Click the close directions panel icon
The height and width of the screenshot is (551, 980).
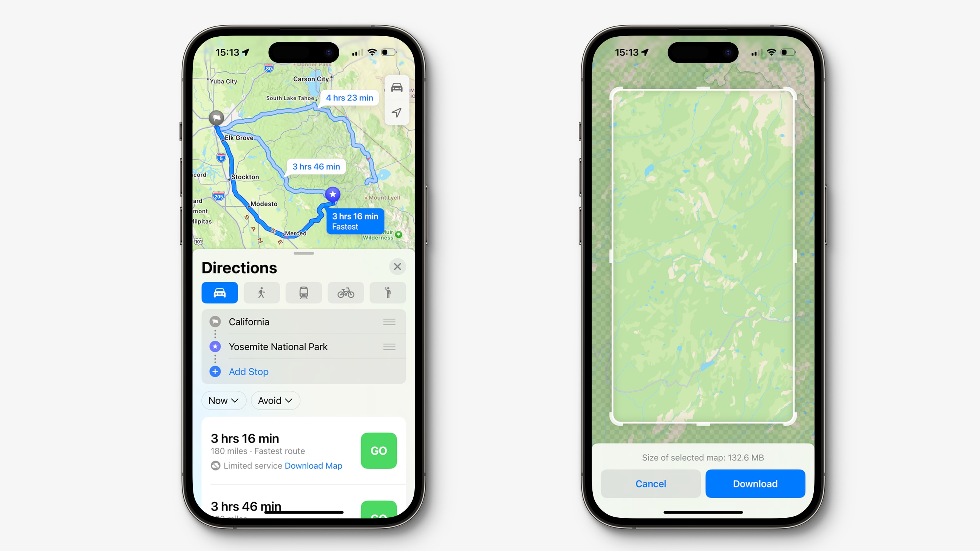click(x=397, y=266)
